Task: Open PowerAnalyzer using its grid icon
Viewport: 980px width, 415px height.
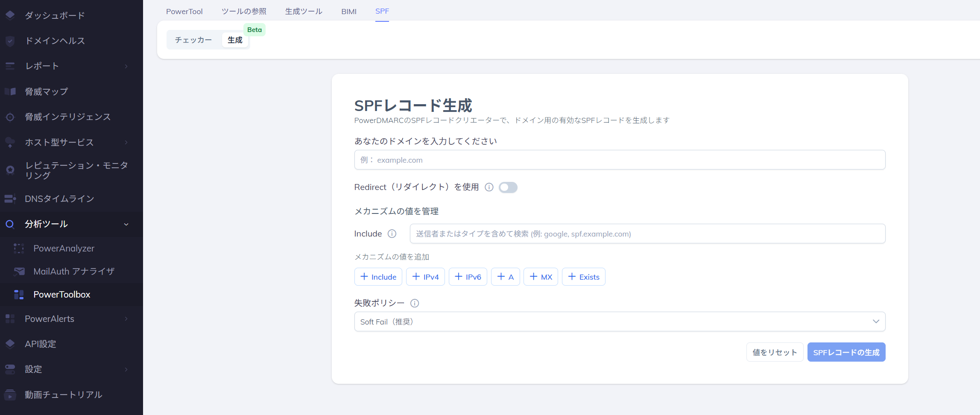Action: click(x=19, y=248)
